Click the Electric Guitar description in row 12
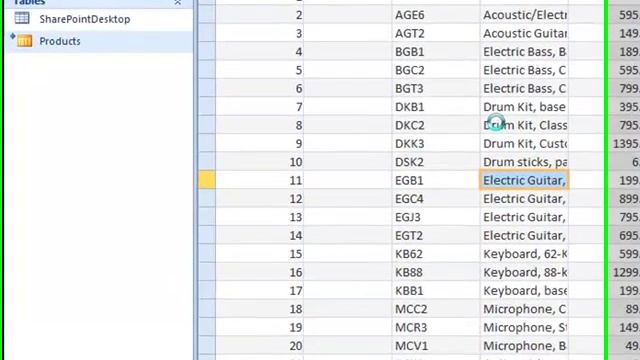Screen dimensions: 640x360 point(524,198)
